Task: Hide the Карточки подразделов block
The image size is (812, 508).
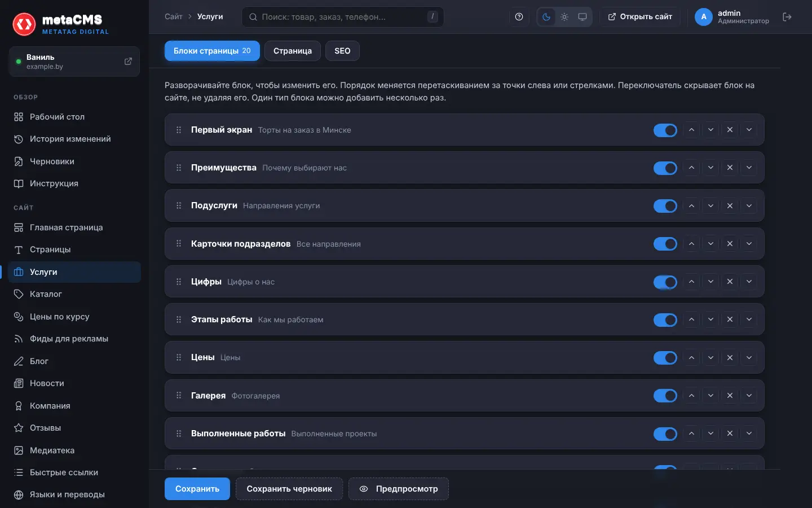Action: pos(665,244)
